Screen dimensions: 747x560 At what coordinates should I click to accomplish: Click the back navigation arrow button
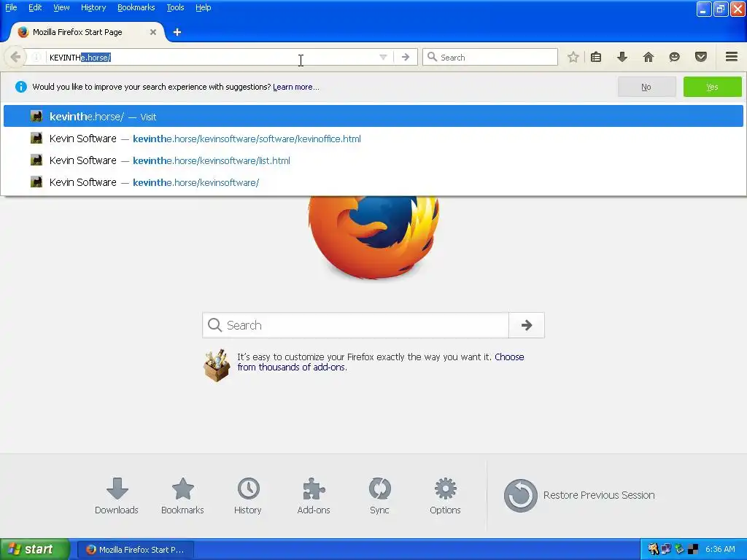(15, 57)
